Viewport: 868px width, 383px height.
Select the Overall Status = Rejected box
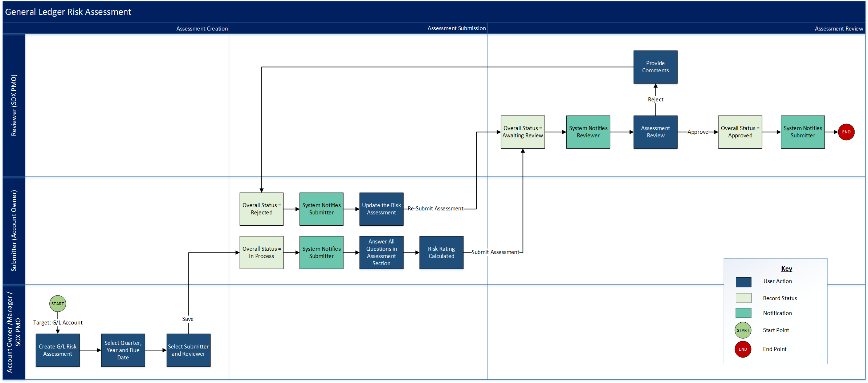point(261,209)
